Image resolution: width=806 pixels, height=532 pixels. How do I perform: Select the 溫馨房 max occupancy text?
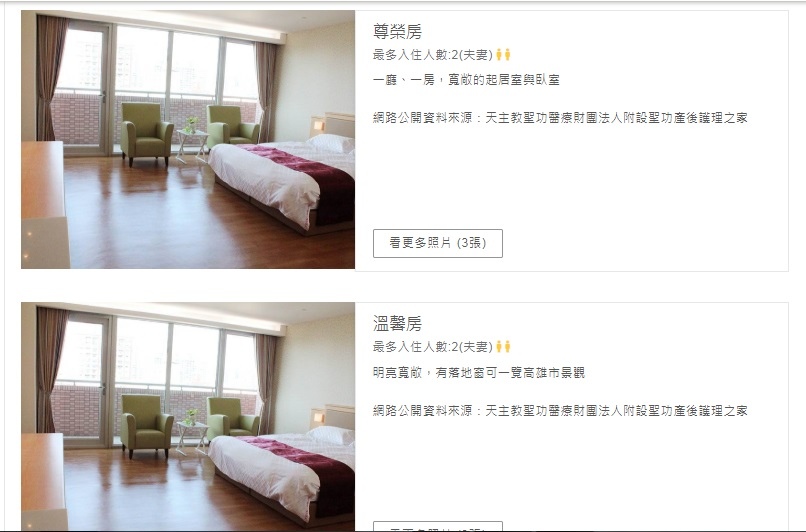tap(433, 347)
